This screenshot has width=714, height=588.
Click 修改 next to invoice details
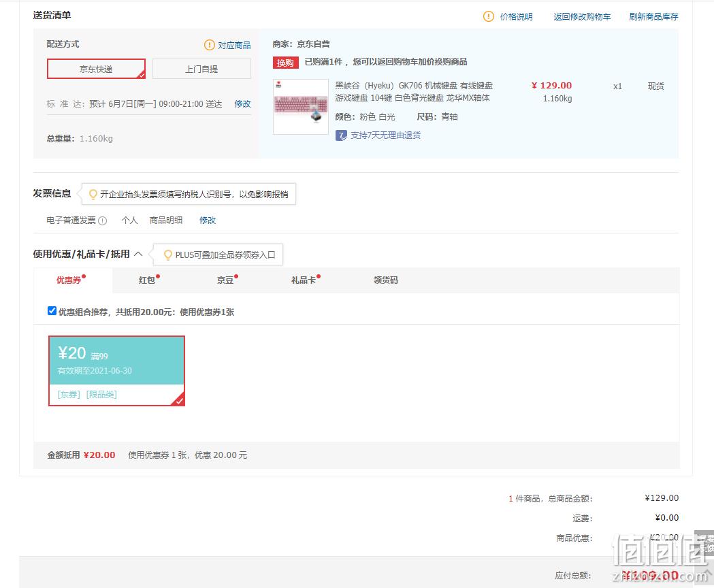point(208,220)
